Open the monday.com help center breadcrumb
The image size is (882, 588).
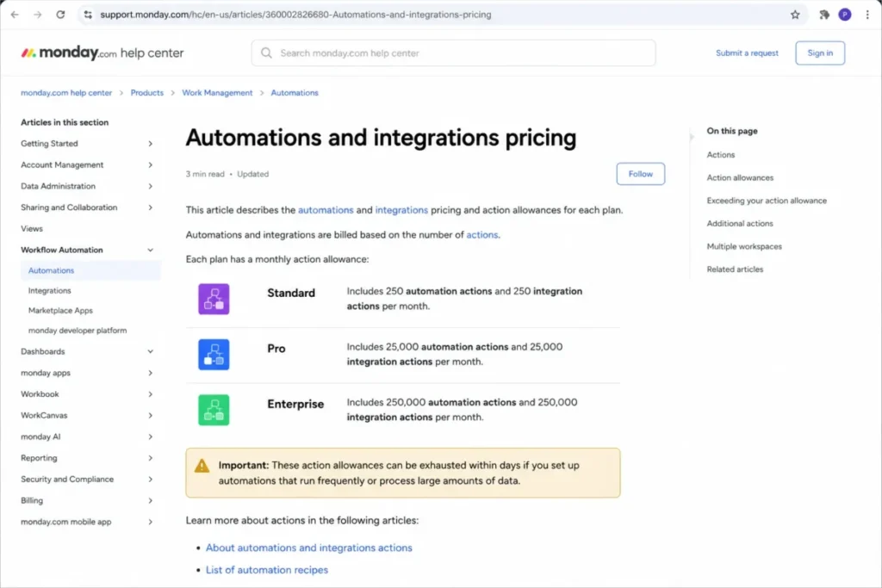click(x=66, y=93)
